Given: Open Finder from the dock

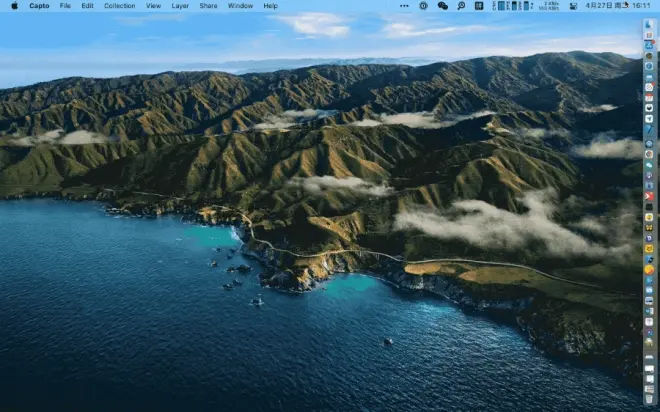Looking at the screenshot, I should 649,24.
